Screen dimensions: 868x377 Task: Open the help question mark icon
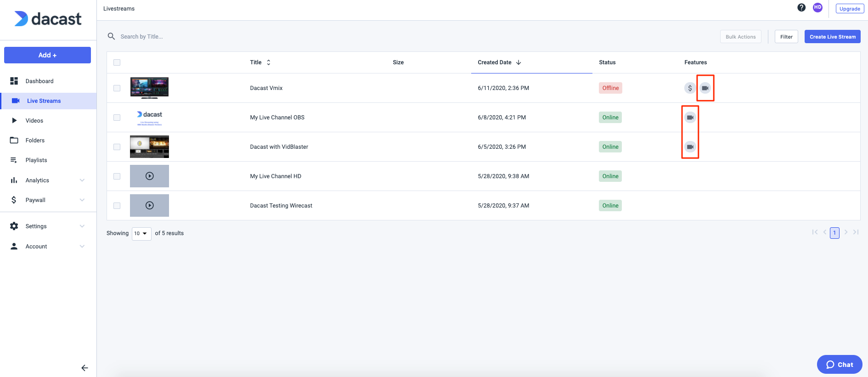801,7
